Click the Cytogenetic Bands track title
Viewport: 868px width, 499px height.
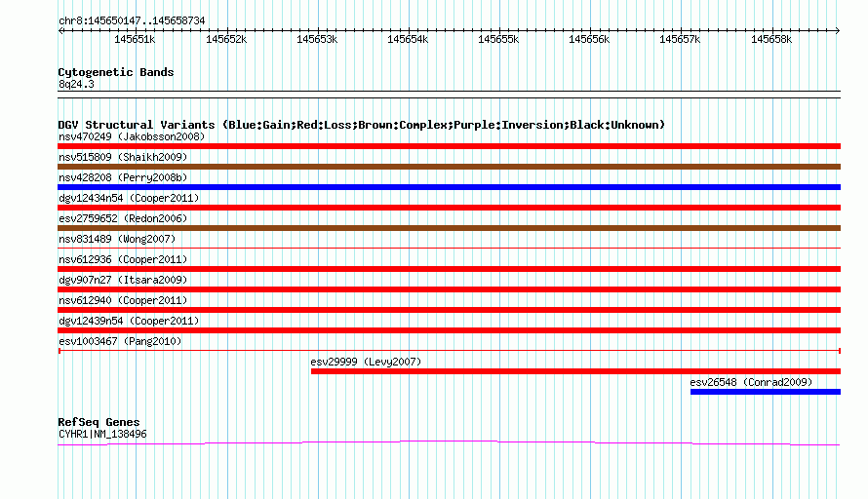(116, 72)
